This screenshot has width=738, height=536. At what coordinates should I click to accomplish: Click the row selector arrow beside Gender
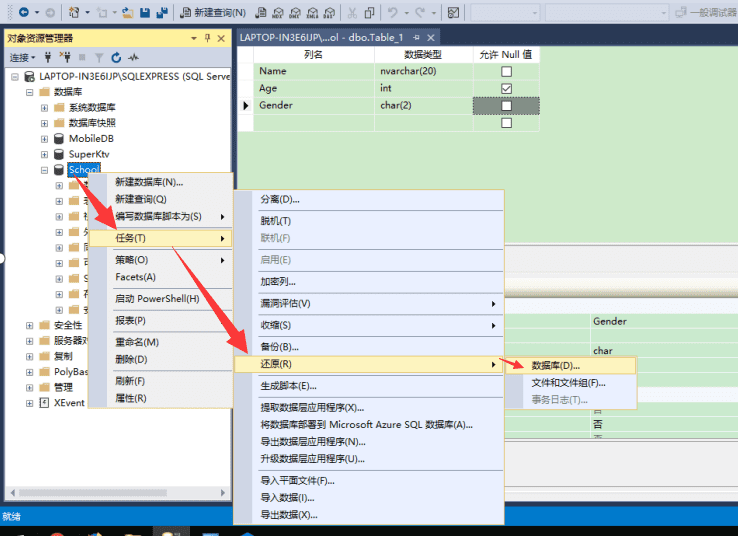pyautogui.click(x=245, y=105)
